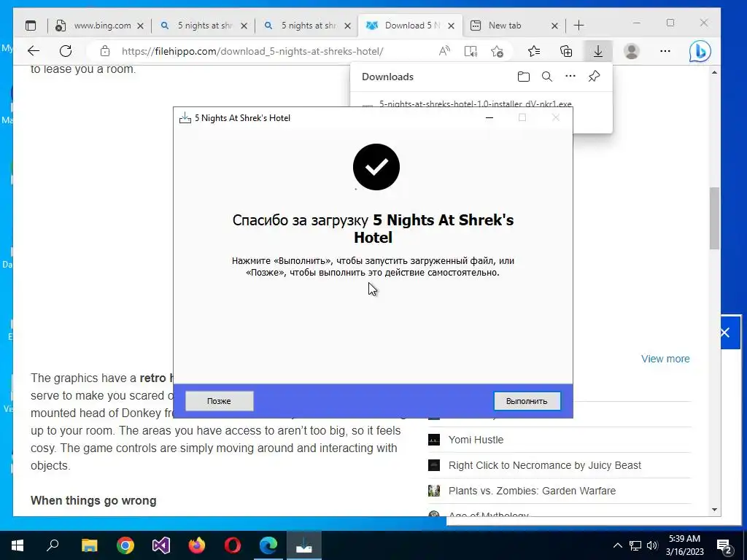Add this page to favorites star icon
This screenshot has height=560, width=747.
pyautogui.click(x=497, y=51)
